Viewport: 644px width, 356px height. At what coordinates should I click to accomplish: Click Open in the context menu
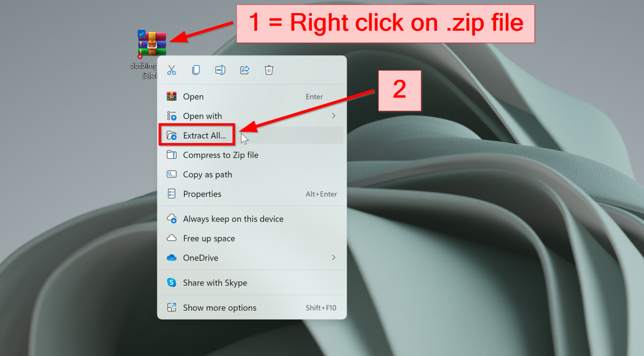193,97
